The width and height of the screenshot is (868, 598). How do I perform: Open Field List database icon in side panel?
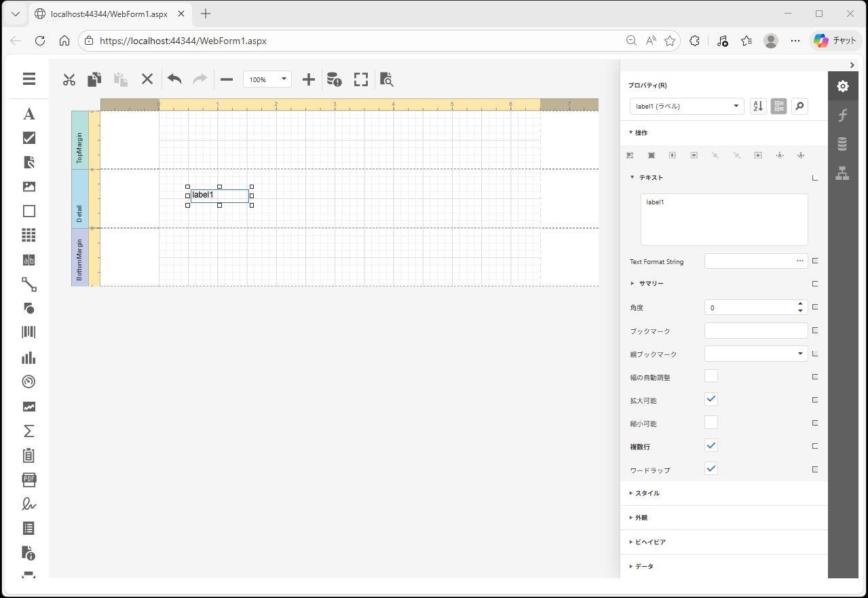pos(842,144)
